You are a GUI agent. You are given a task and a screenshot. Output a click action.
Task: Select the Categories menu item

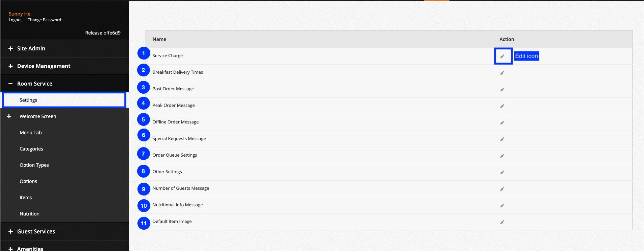point(31,149)
